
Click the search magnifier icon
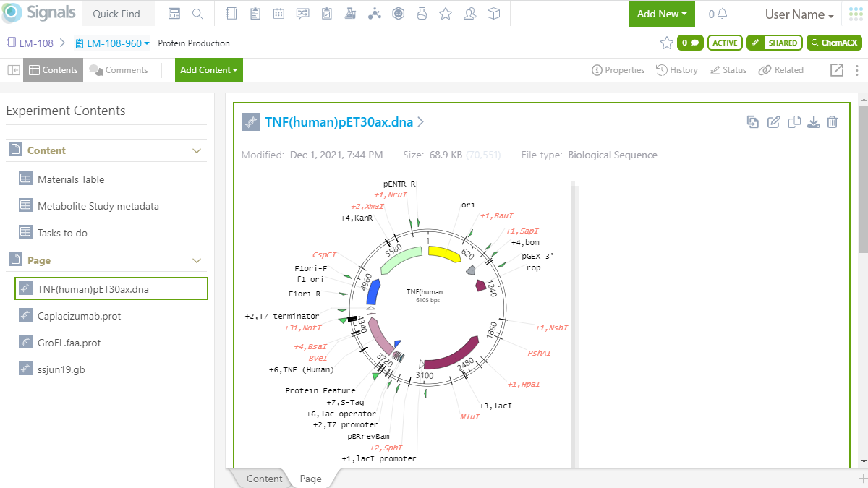(x=197, y=14)
